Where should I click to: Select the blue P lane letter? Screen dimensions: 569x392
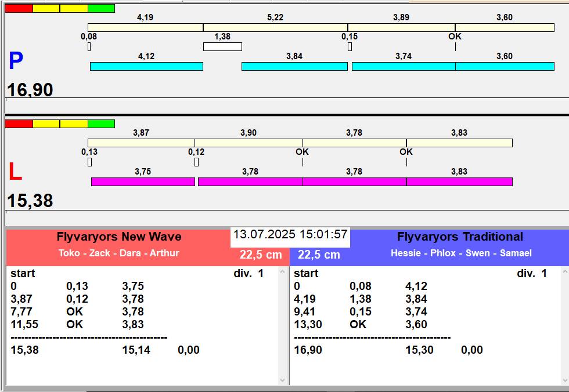pos(16,61)
